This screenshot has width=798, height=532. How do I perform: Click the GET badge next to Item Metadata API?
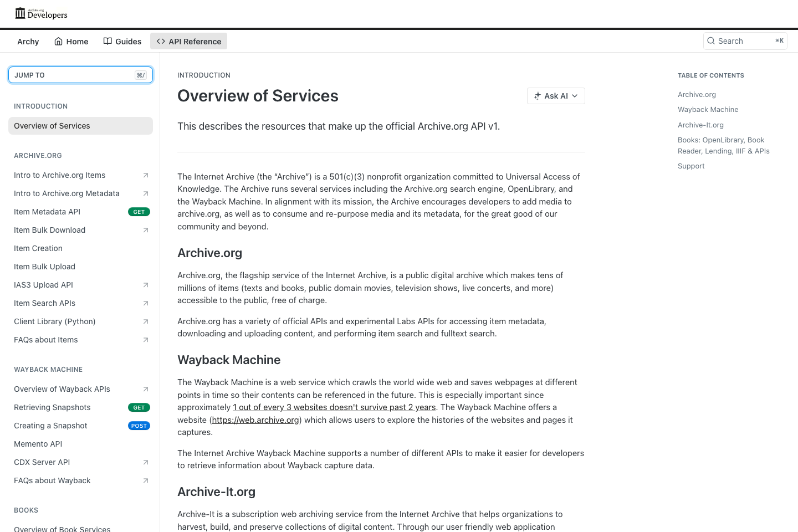coord(139,212)
